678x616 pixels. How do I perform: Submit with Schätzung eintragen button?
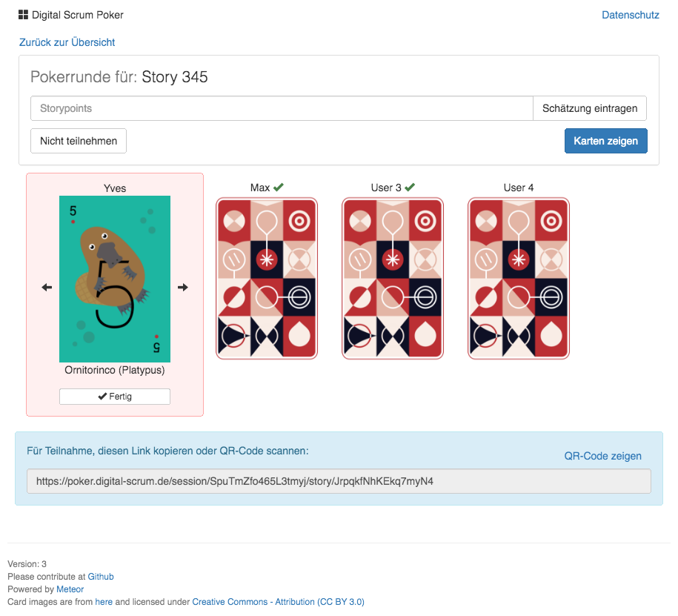[590, 108]
